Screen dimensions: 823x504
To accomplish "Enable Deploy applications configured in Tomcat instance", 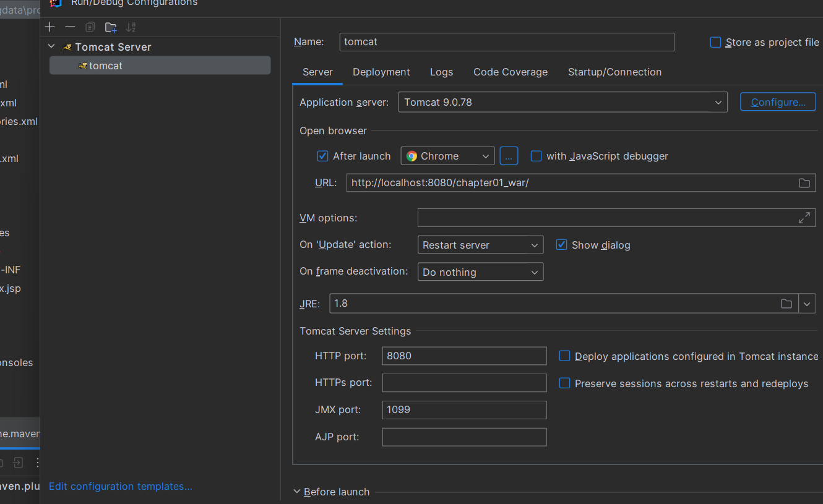I will point(564,356).
